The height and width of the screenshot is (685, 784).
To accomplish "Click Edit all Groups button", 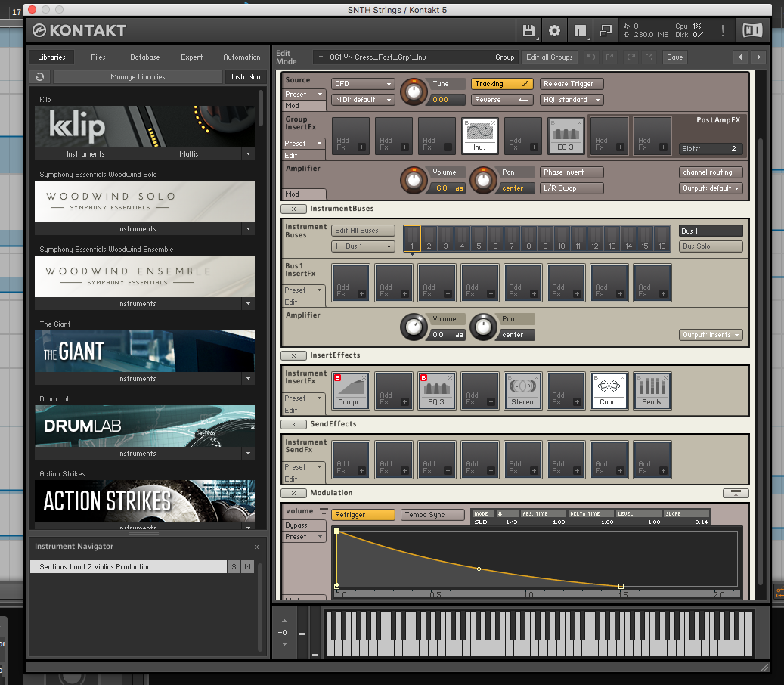I will [x=549, y=57].
